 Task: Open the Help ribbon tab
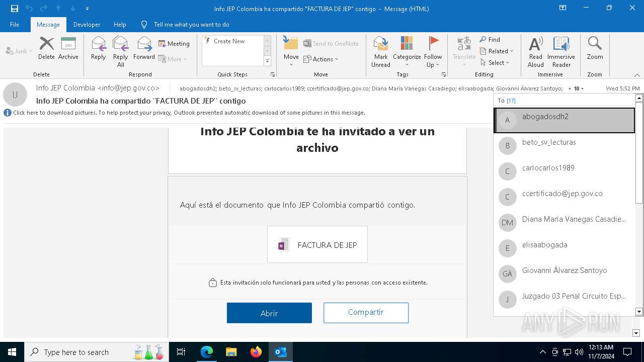coord(120,25)
